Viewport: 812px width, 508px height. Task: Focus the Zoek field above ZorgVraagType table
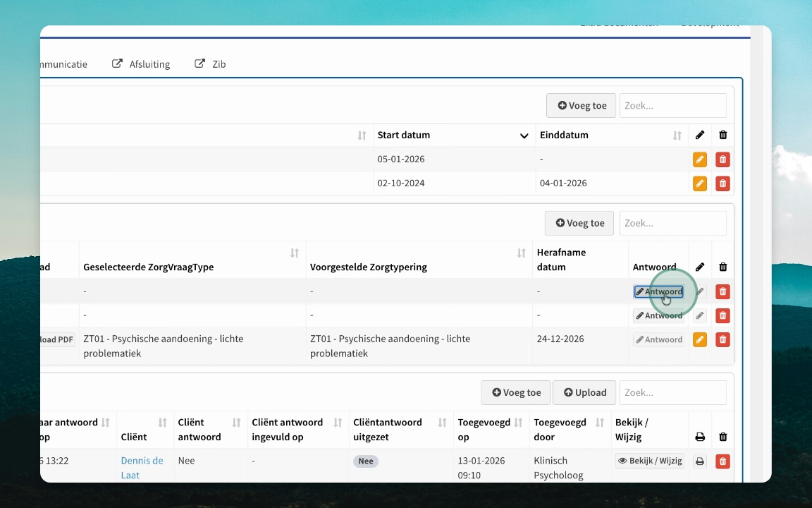coord(672,223)
